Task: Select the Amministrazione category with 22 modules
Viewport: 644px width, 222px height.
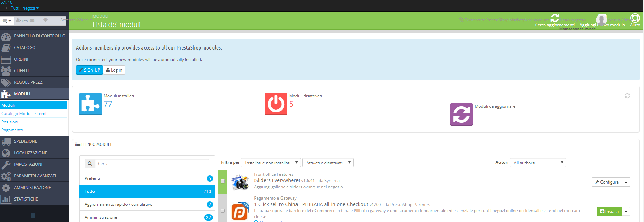Action: coord(147,217)
